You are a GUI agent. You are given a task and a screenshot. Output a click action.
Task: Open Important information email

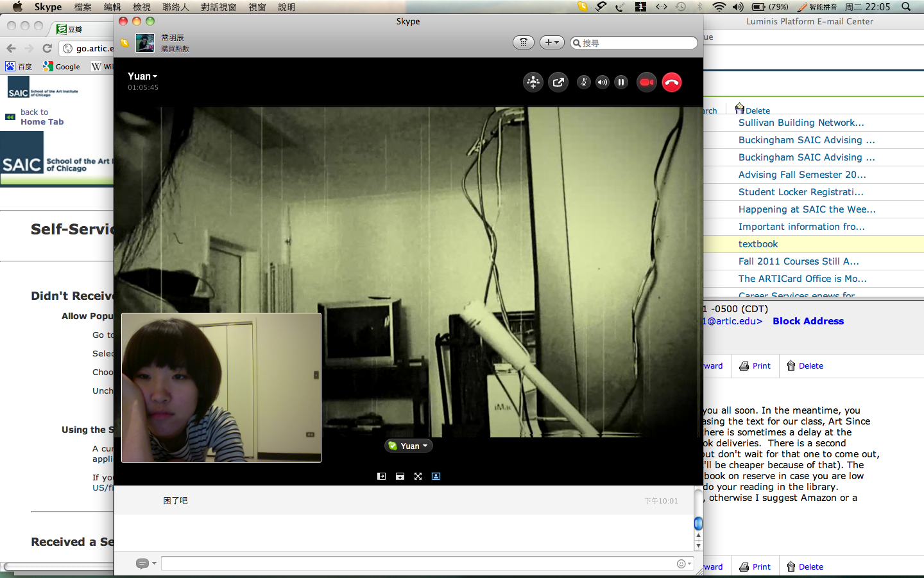[x=801, y=227]
